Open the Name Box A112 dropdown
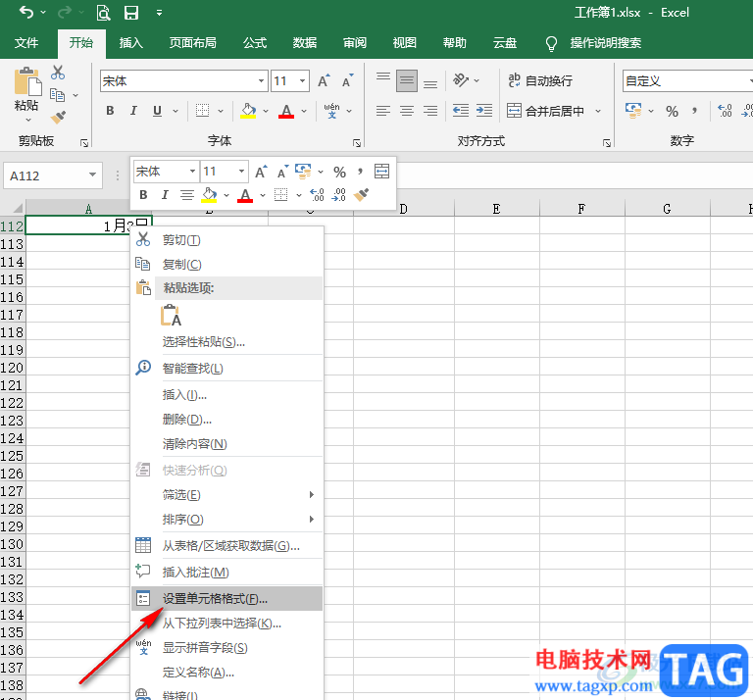The image size is (753, 700). pos(93,175)
